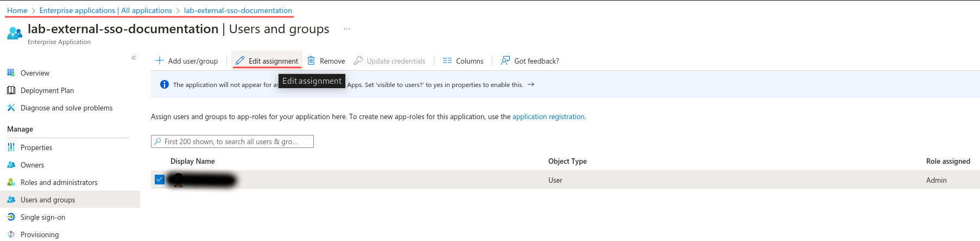Click the magnifier icon in search box

click(x=158, y=141)
